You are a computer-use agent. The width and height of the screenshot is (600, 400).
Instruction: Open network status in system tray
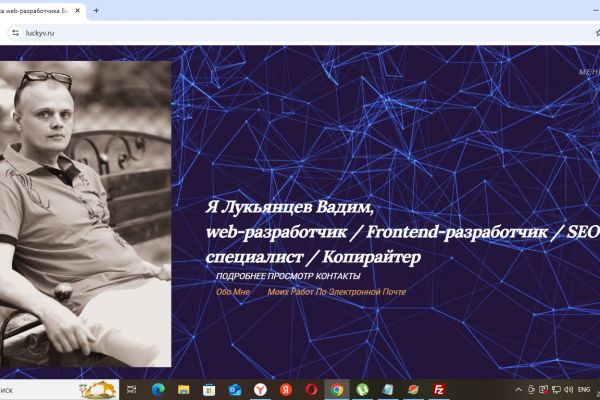click(x=556, y=390)
